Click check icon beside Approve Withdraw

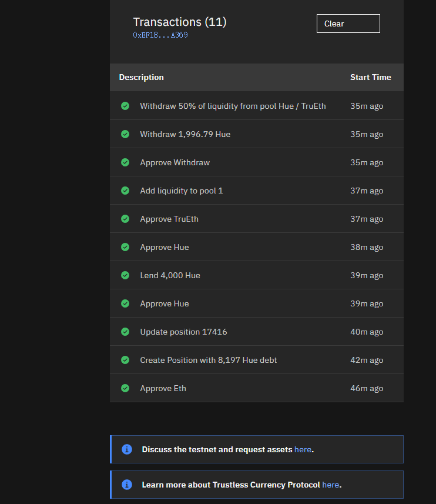pos(125,162)
